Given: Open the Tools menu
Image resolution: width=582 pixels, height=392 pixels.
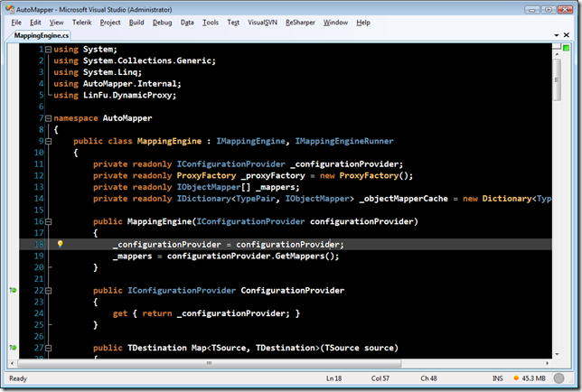Looking at the screenshot, I should 210,23.
